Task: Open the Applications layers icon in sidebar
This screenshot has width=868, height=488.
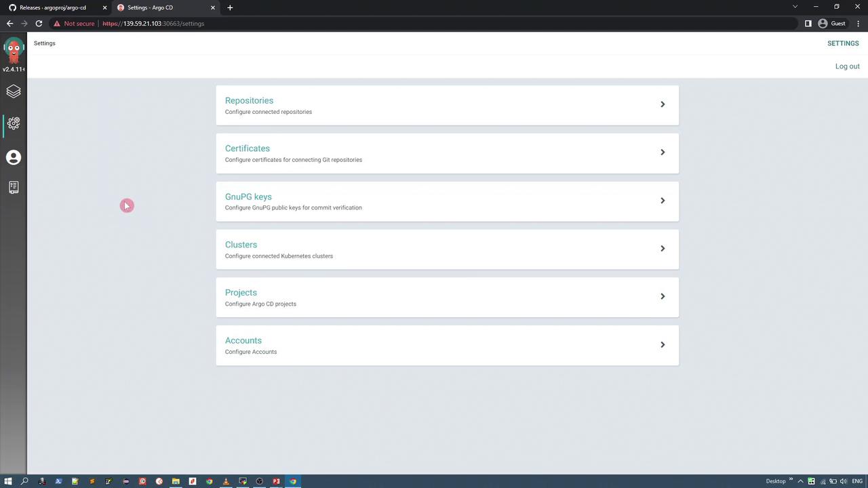Action: click(x=14, y=91)
